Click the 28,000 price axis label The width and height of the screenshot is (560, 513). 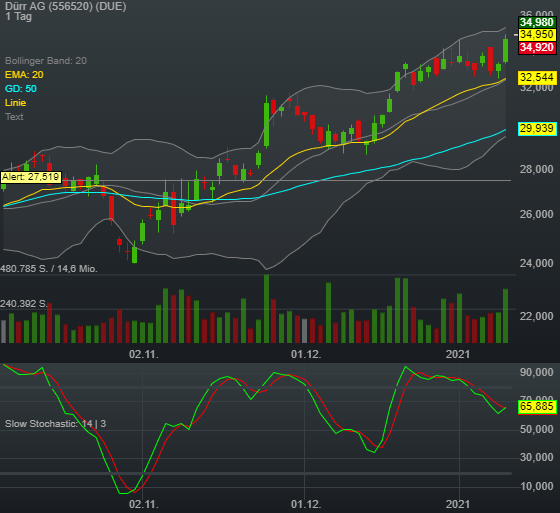click(x=537, y=169)
